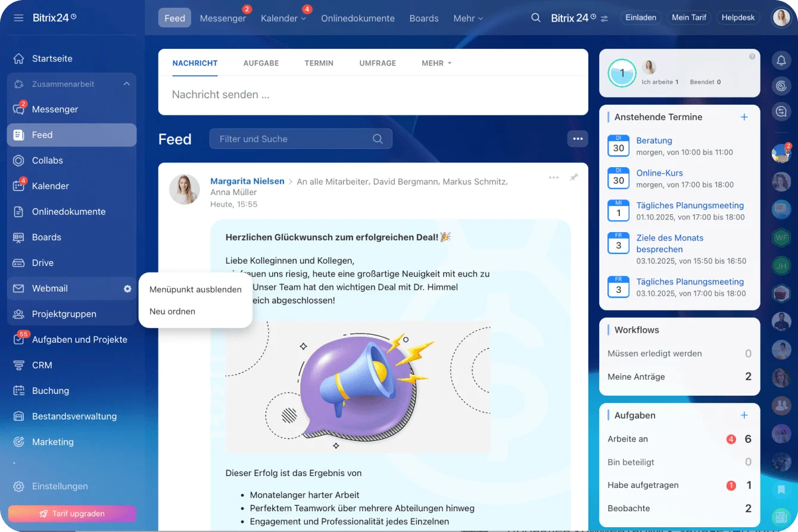Open the search magnifier in top bar
798x532 pixels.
coord(535,18)
